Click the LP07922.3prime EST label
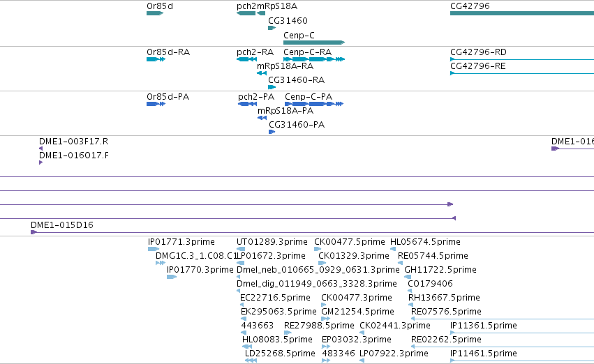The height and width of the screenshot is (364, 594). pyautogui.click(x=394, y=354)
